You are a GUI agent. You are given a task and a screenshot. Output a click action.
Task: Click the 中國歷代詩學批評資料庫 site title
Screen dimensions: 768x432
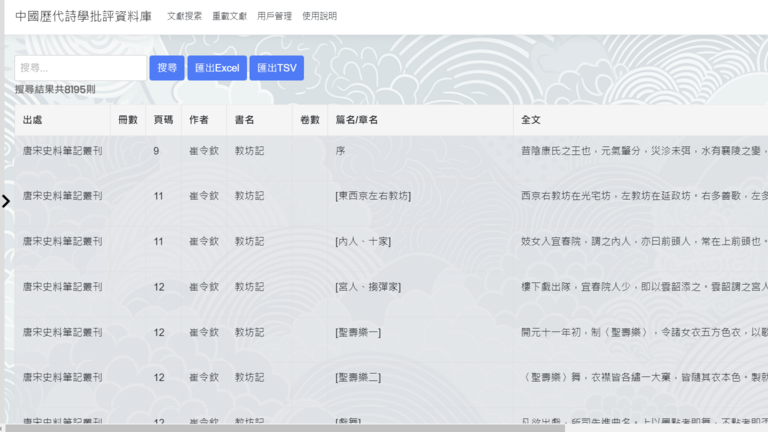[84, 16]
